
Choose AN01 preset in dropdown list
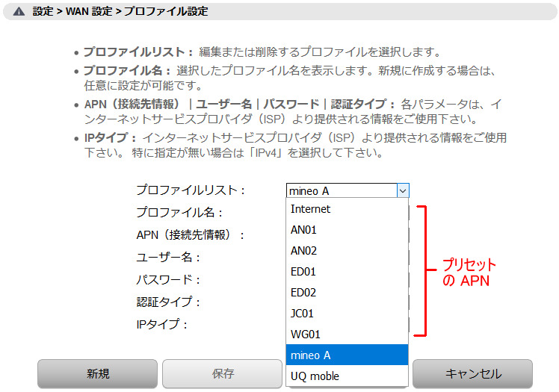click(347, 230)
